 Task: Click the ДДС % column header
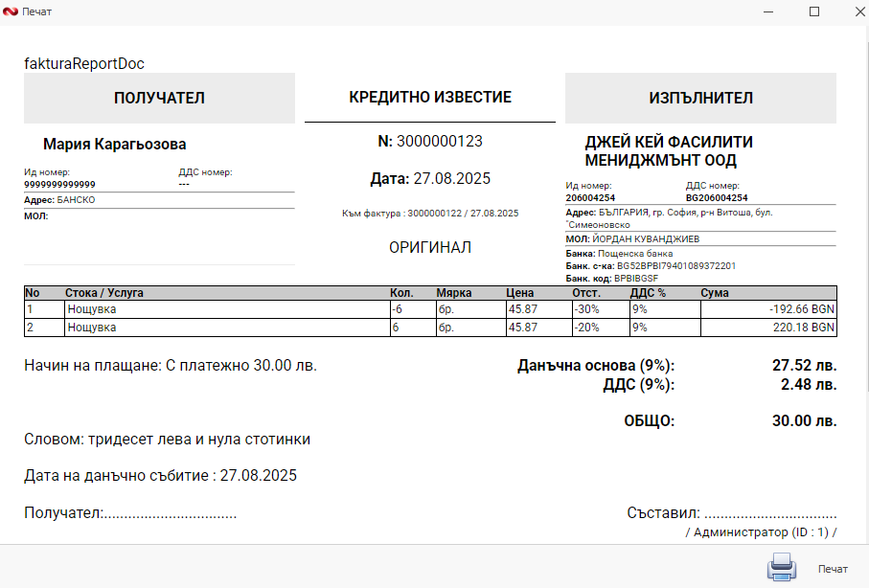click(x=652, y=292)
